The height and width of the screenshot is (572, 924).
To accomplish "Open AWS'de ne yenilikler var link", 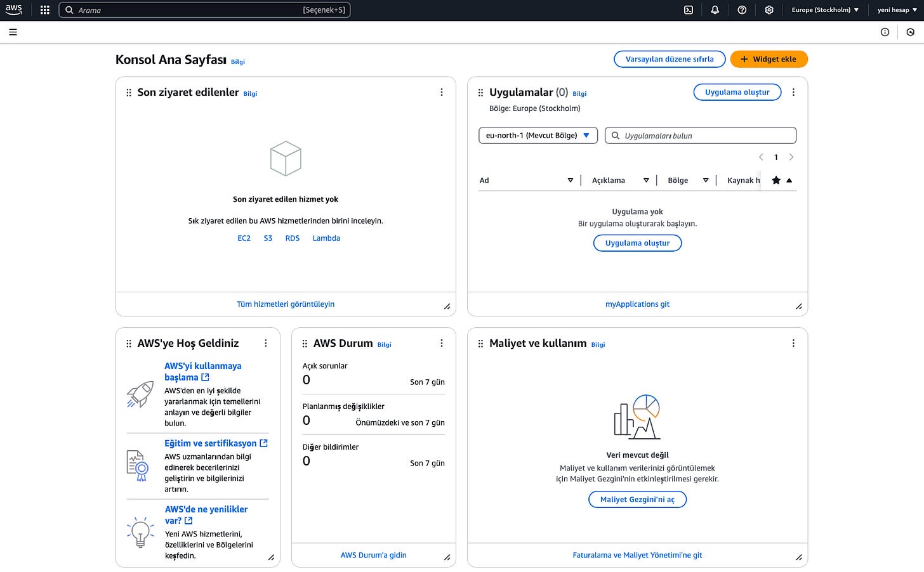I will click(x=206, y=515).
